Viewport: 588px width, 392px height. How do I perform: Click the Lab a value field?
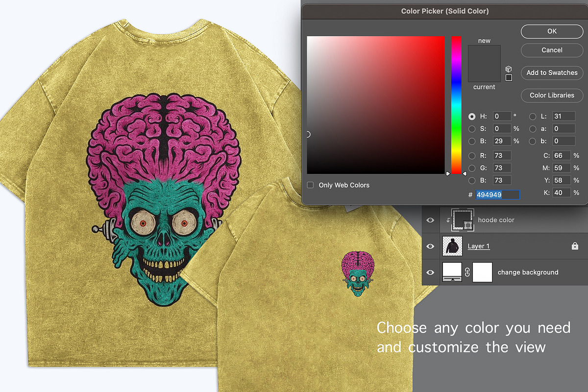563,129
